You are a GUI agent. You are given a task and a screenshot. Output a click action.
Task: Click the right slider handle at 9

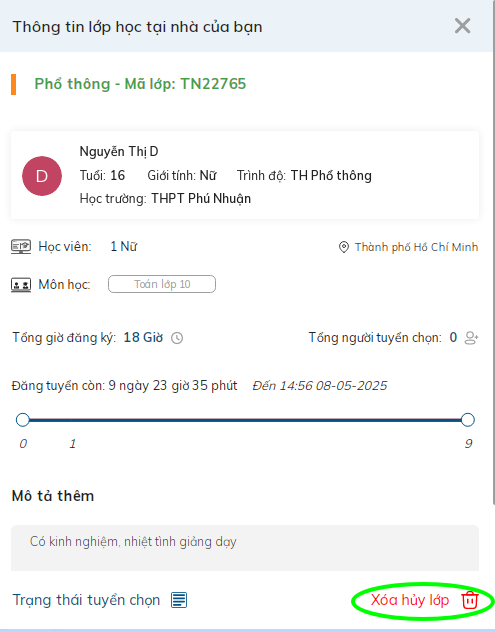(x=468, y=420)
